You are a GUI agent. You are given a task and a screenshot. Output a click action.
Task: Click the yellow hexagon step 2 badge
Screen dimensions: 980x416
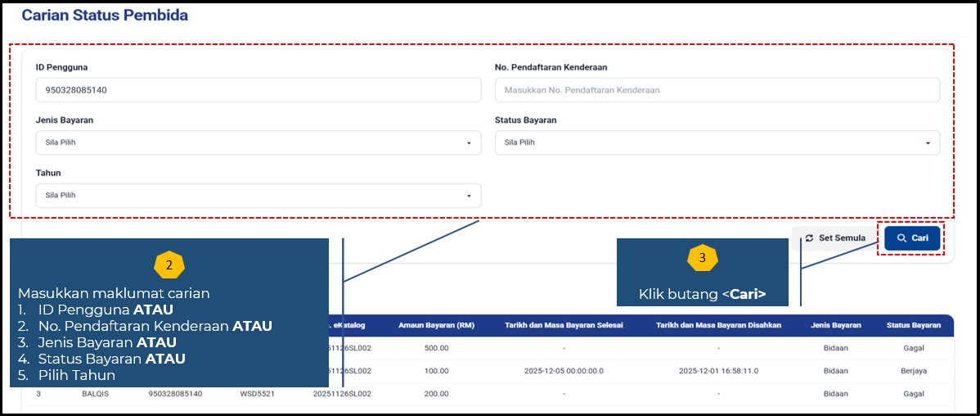coord(169,265)
